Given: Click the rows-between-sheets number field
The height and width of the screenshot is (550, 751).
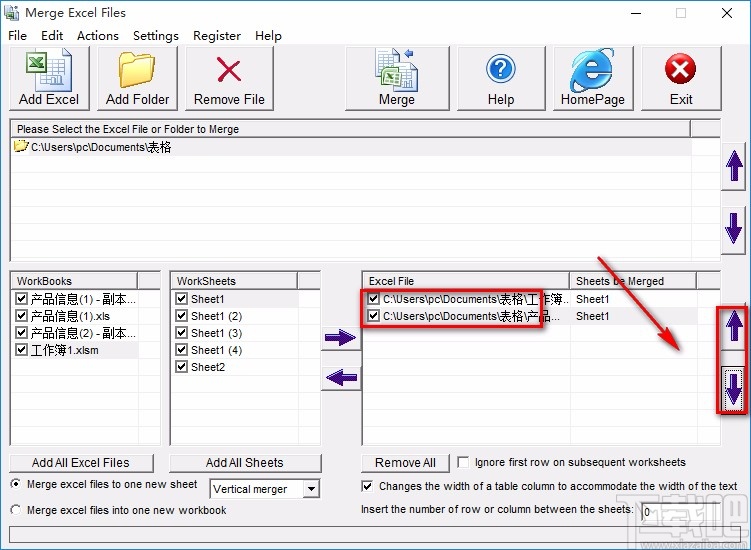Looking at the screenshot, I should pos(680,512).
